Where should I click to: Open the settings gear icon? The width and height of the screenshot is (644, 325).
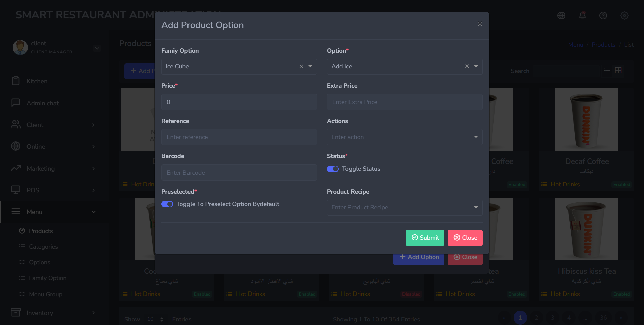[x=624, y=15]
